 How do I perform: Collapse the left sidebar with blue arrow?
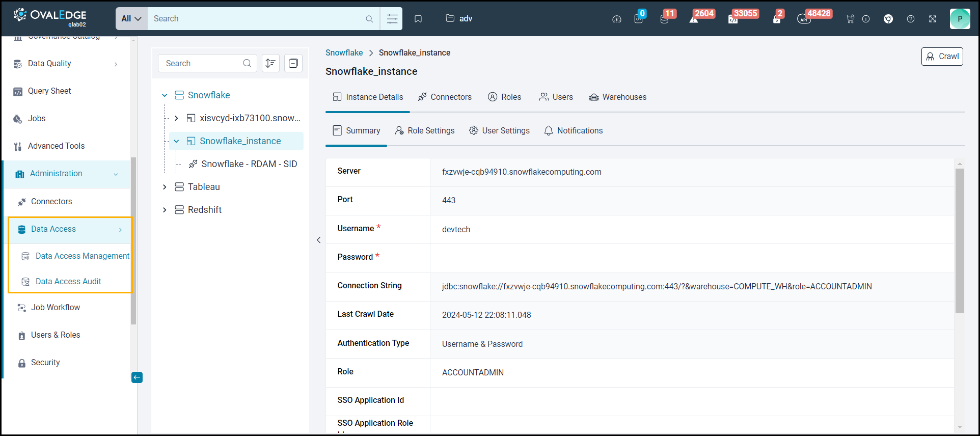coord(137,377)
